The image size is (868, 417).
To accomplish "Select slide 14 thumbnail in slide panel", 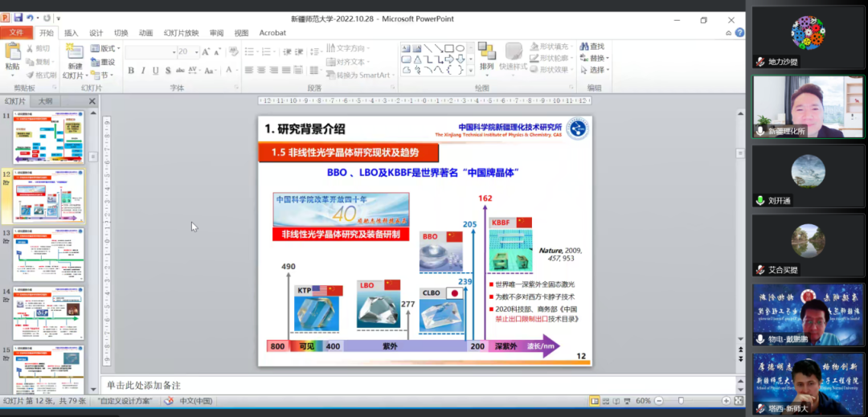I will [47, 313].
